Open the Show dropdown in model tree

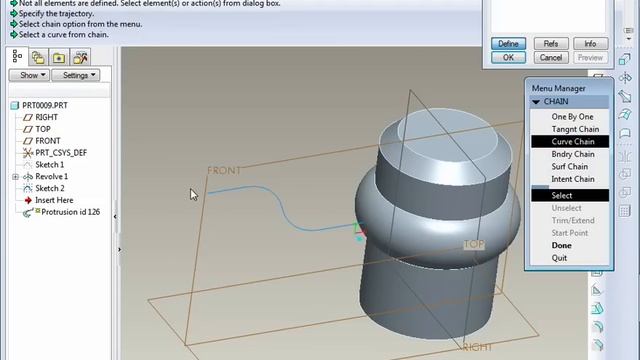tap(29, 75)
